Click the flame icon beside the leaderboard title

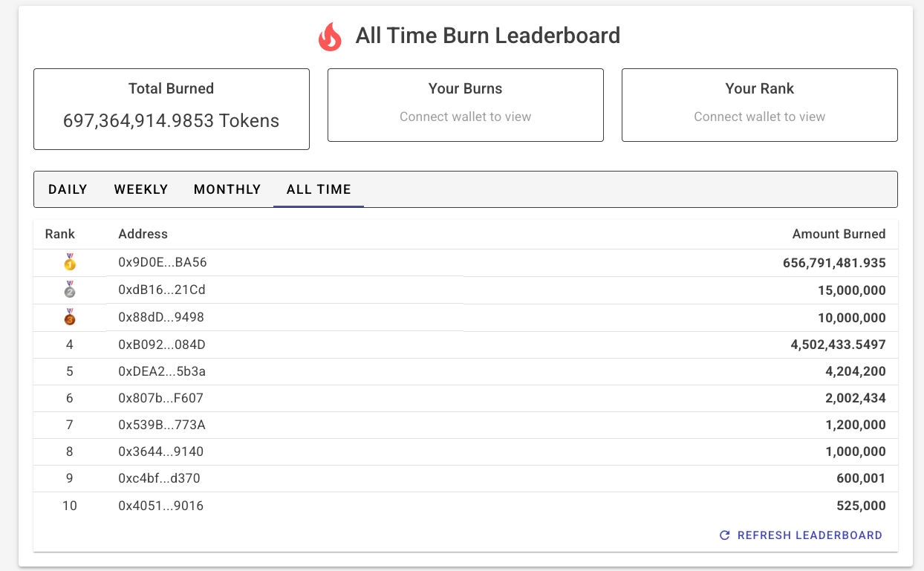(x=330, y=36)
